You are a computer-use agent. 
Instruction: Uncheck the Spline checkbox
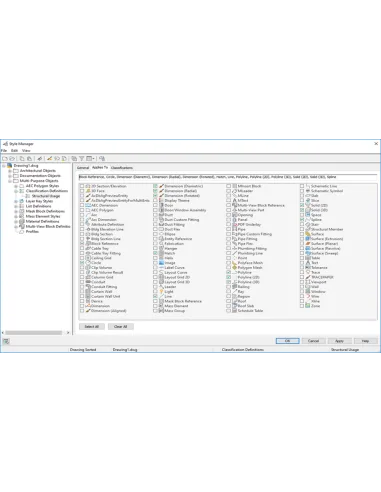pos(302,220)
